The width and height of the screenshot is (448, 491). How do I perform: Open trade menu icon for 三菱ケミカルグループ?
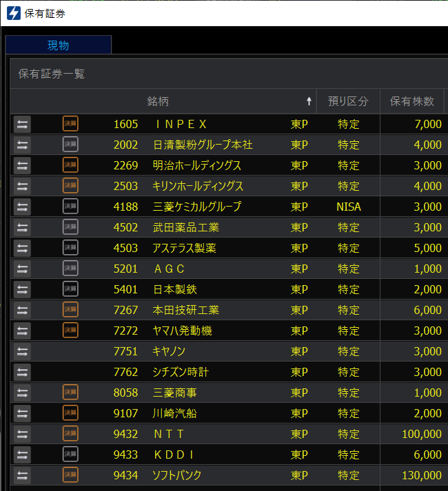tap(22, 207)
